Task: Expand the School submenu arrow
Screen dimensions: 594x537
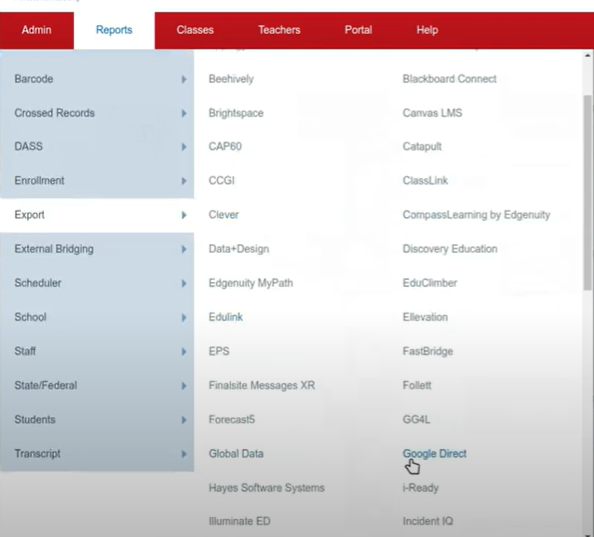Action: 184,317
